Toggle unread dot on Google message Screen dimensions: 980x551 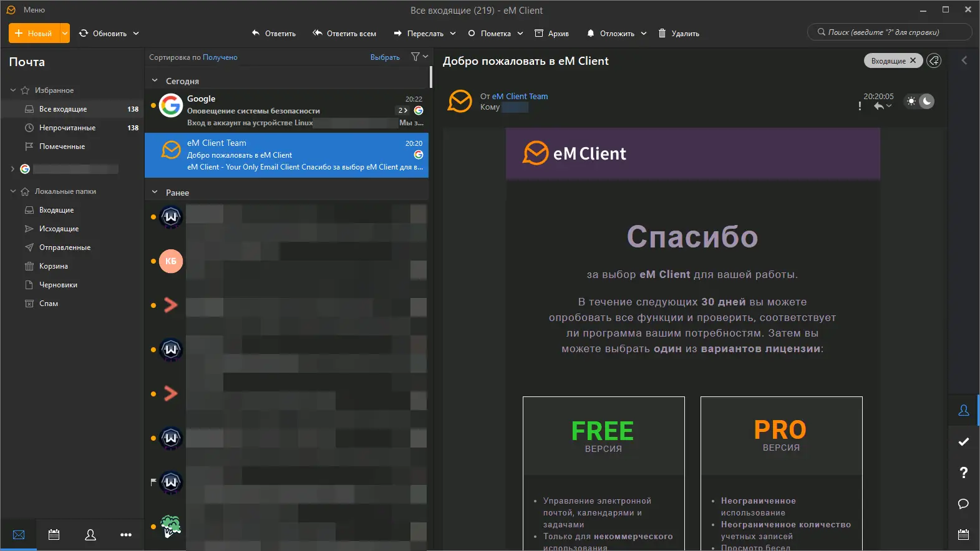[x=153, y=105]
